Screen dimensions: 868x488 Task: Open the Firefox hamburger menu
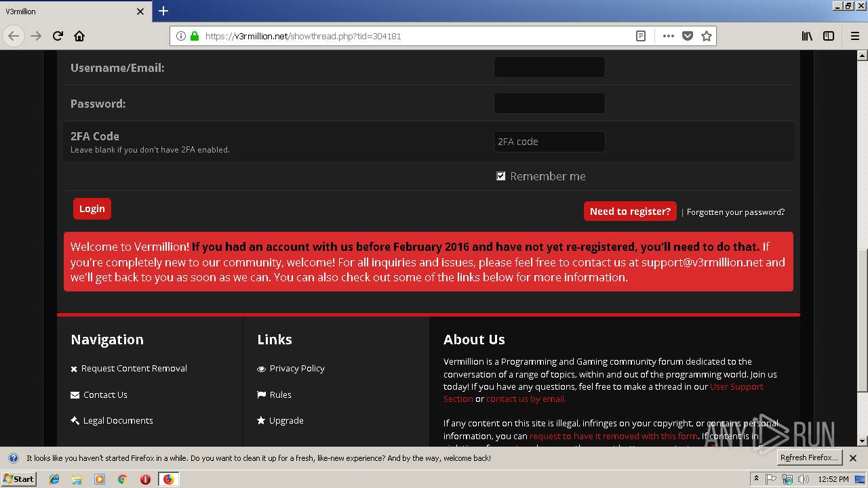(854, 36)
